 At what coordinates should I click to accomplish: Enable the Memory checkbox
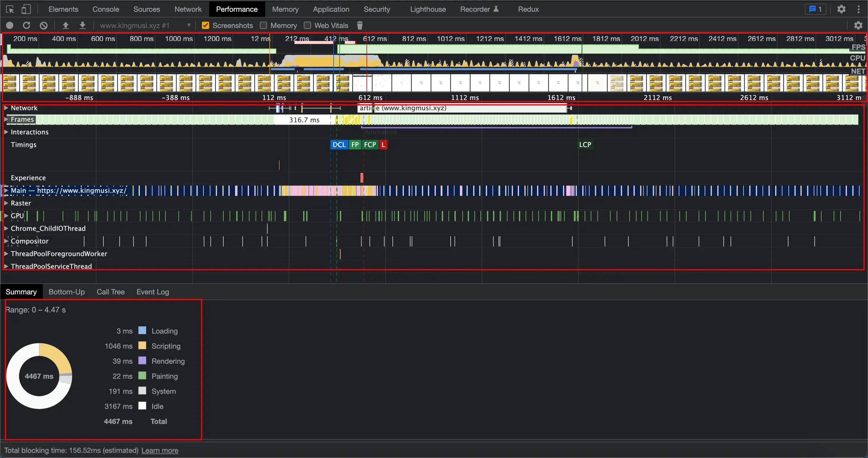point(263,25)
